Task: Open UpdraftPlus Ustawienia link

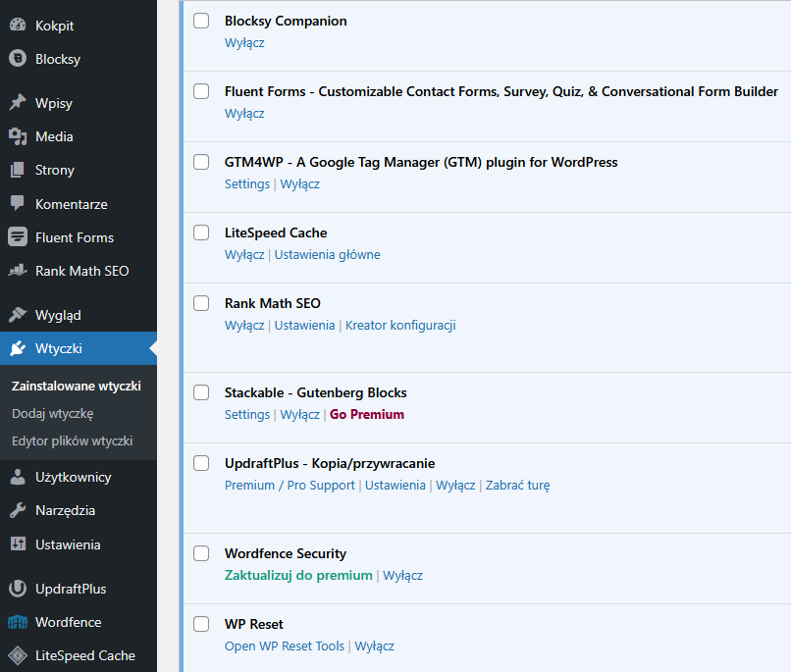Action: 395,485
